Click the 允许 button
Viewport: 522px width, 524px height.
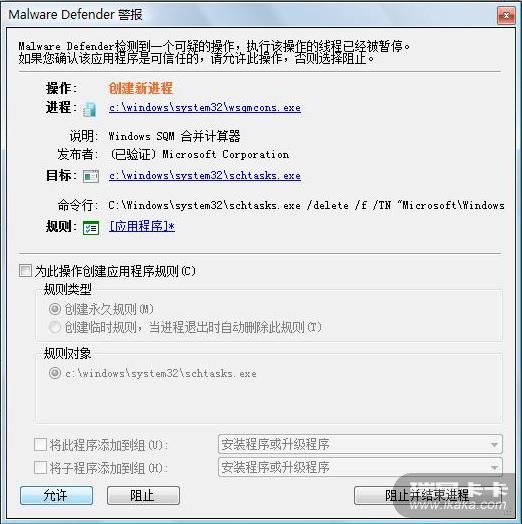click(x=56, y=495)
